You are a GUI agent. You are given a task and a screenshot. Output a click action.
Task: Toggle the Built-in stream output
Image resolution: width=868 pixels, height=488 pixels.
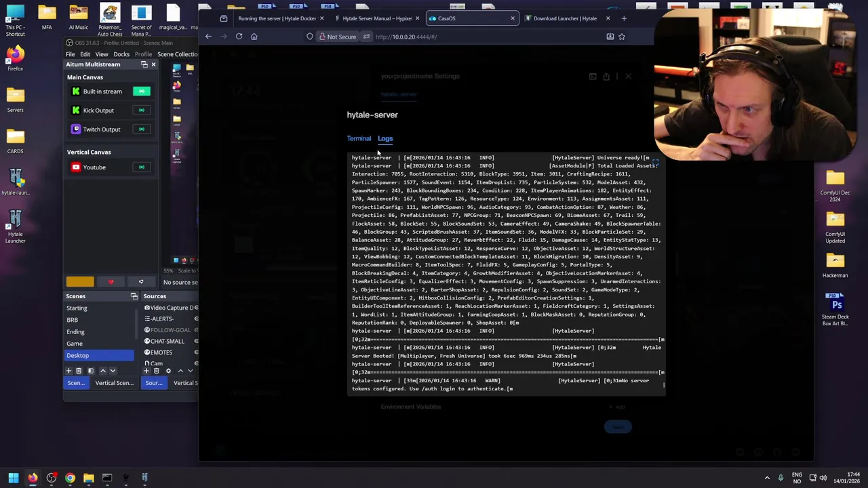[x=141, y=91]
